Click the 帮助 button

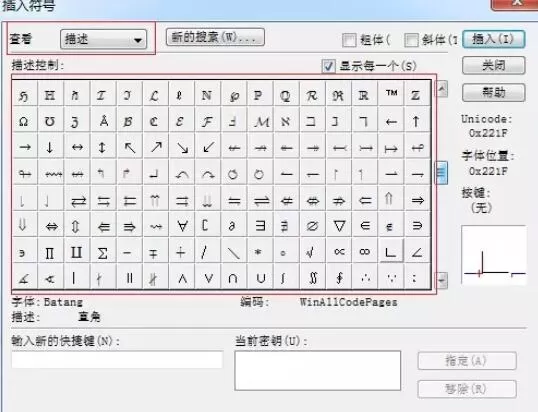pos(493,92)
